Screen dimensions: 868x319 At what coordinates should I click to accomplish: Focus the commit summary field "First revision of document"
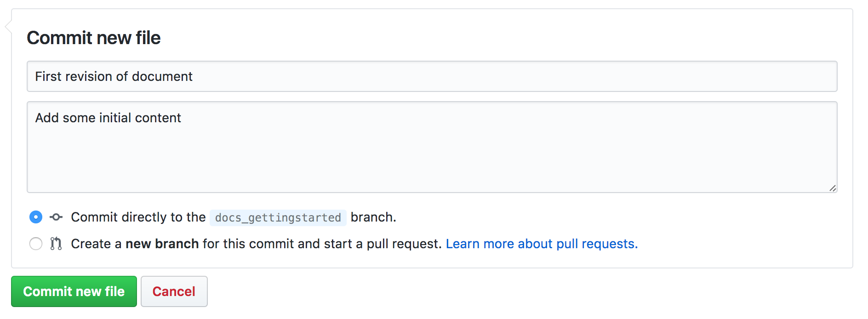click(x=114, y=76)
